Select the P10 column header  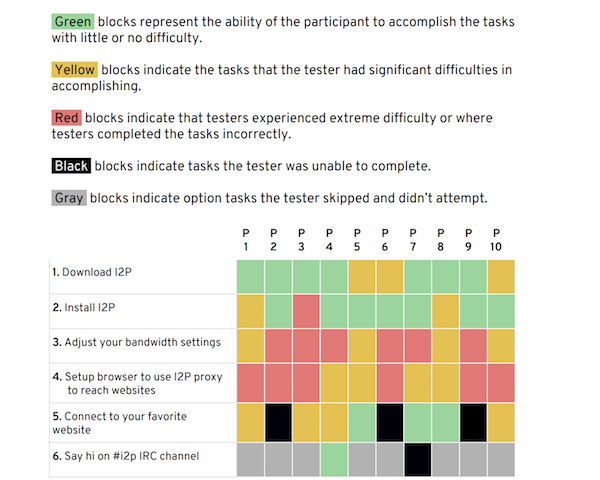coord(497,239)
